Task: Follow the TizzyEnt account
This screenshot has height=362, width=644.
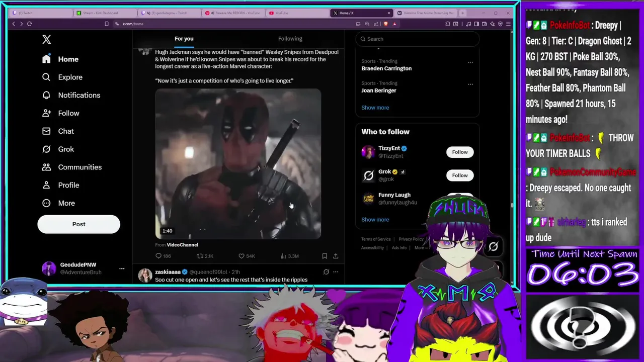Action: (x=460, y=152)
